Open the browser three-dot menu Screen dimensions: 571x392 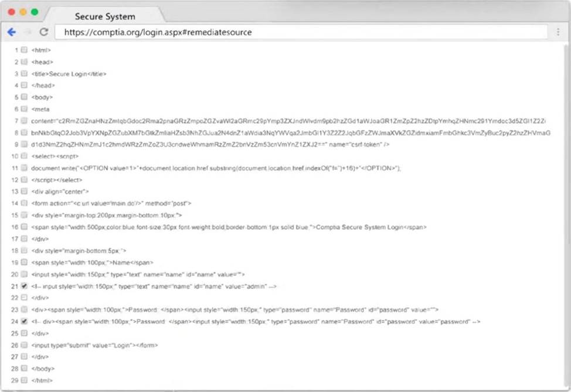558,32
